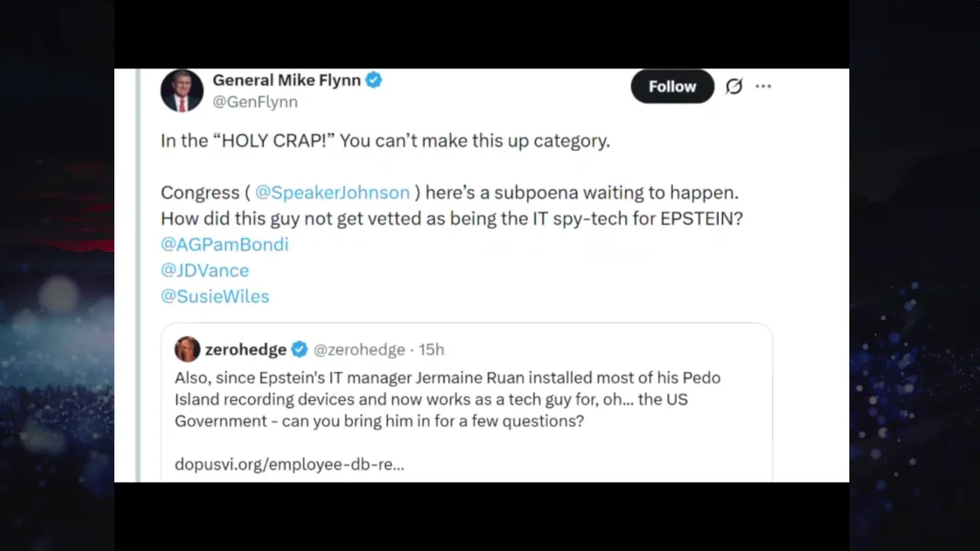Click the General Mike Flynn display name
This screenshot has width=980, height=551.
pyautogui.click(x=286, y=80)
